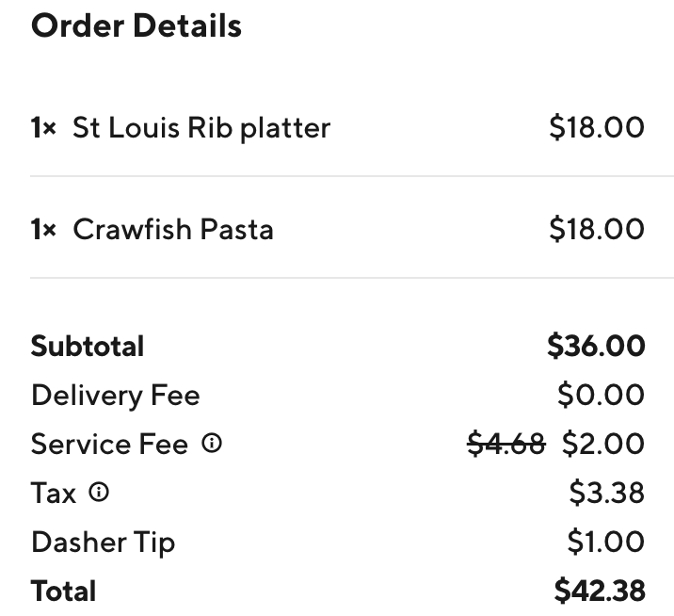Click the quantity beside St Louis Rib platter

[43, 127]
